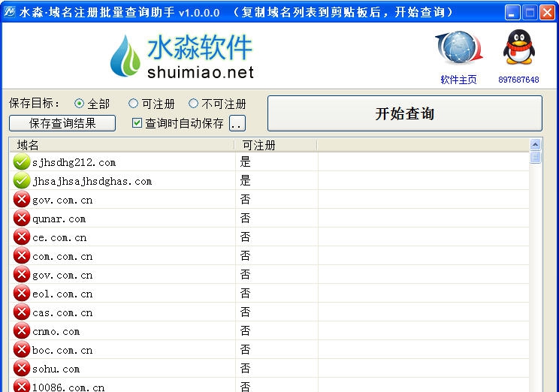Click red cross icon beside cnmo.com
This screenshot has width=559, height=392.
(21, 331)
